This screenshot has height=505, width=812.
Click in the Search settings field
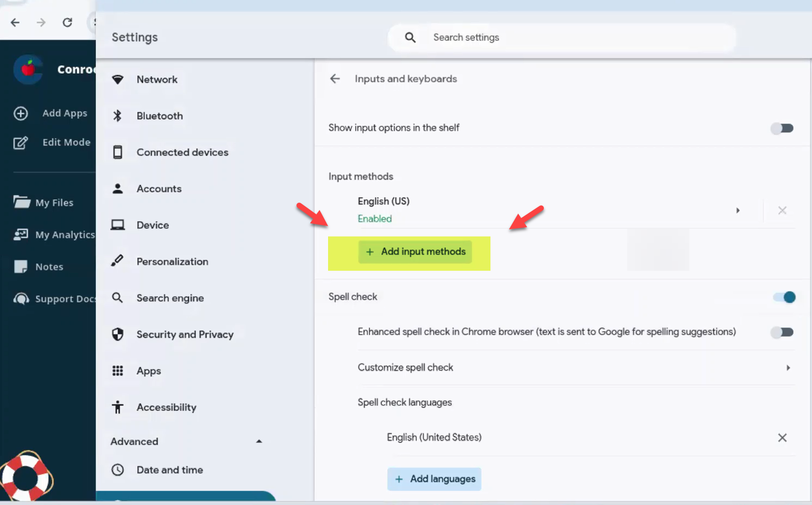pyautogui.click(x=572, y=38)
